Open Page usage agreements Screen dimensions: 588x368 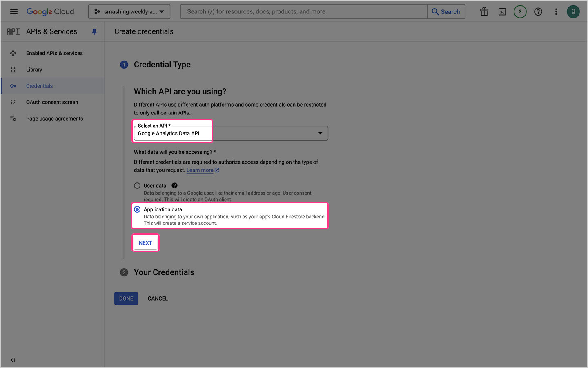(54, 118)
